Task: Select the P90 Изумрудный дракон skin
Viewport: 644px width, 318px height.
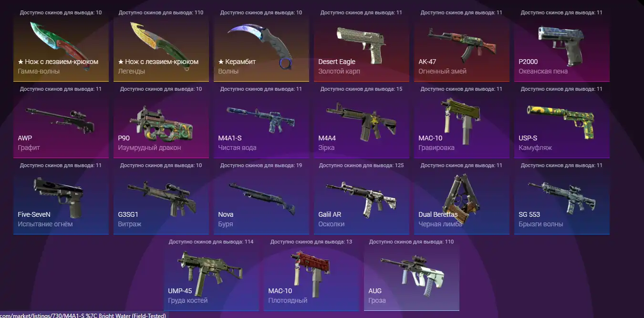Action: point(161,121)
